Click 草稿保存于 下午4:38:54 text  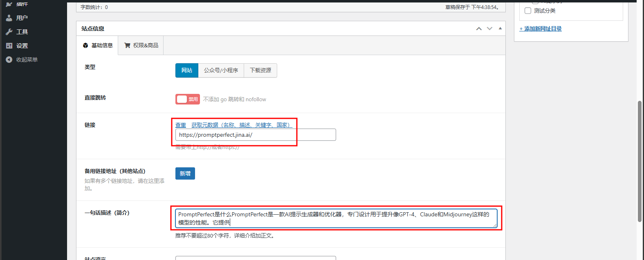tap(472, 7)
